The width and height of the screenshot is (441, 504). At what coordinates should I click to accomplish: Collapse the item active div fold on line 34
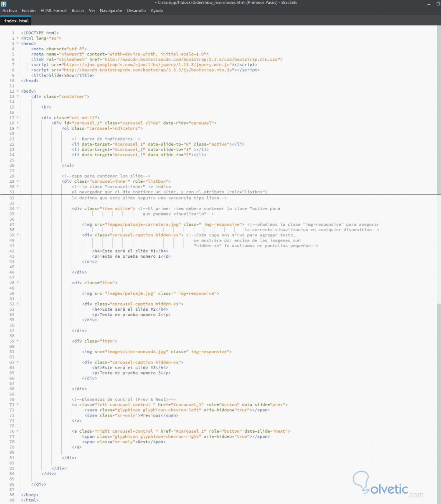click(x=18, y=208)
